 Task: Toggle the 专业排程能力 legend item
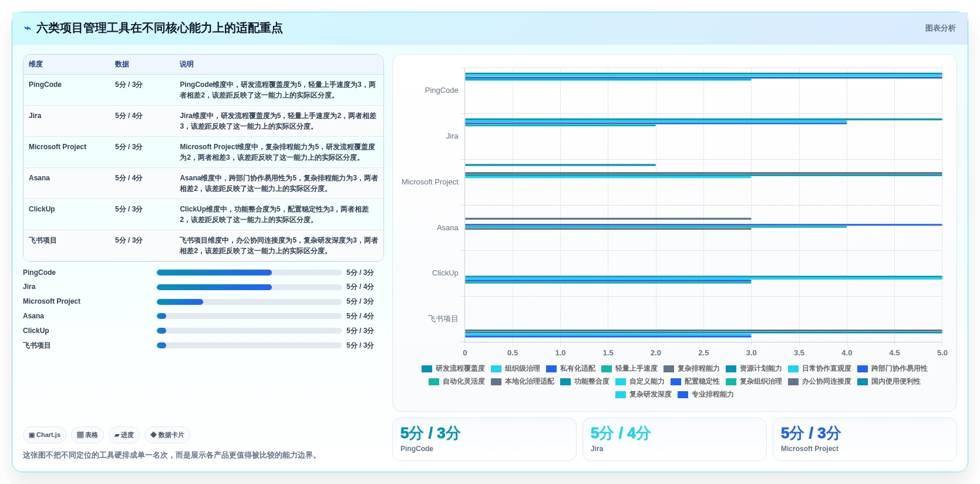pos(706,395)
